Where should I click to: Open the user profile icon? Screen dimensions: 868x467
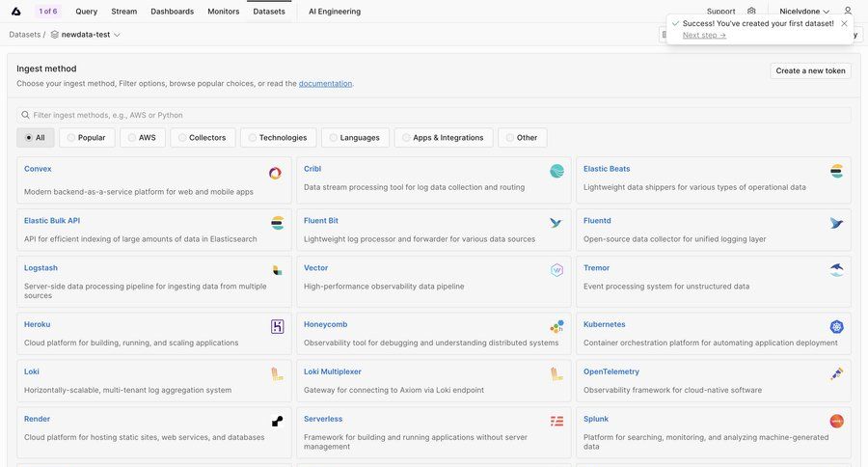coord(848,11)
